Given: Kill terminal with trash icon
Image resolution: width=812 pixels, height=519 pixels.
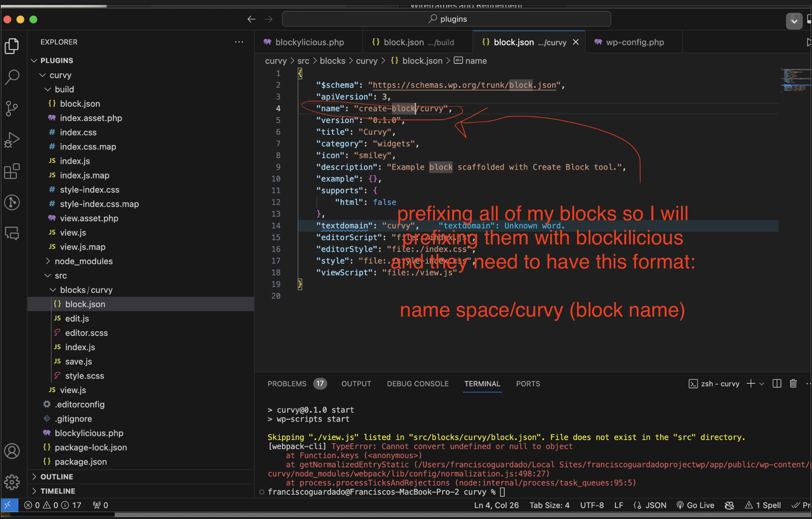Looking at the screenshot, I should coord(793,383).
